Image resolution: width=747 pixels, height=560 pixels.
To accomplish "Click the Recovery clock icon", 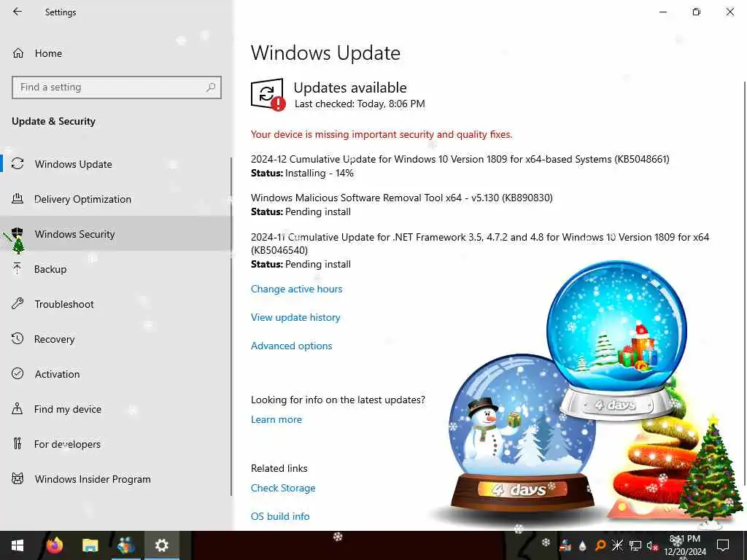I will (18, 338).
